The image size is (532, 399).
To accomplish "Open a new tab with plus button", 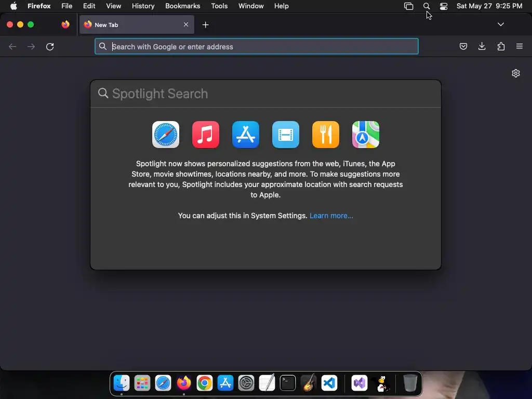I will pos(205,25).
